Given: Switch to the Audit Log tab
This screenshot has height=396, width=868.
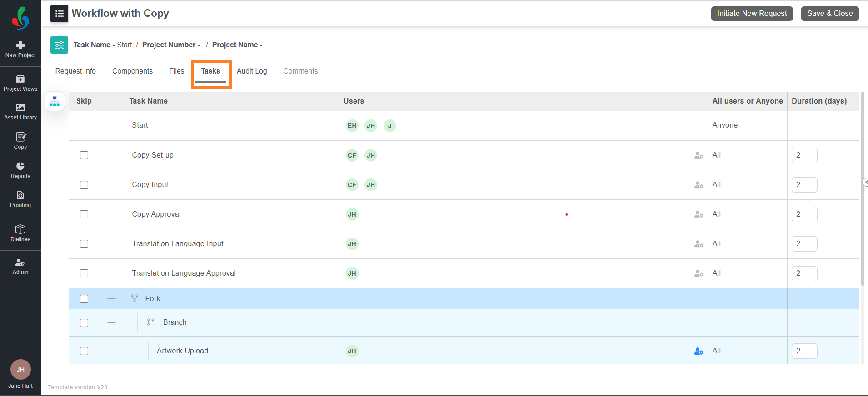Looking at the screenshot, I should [x=252, y=71].
